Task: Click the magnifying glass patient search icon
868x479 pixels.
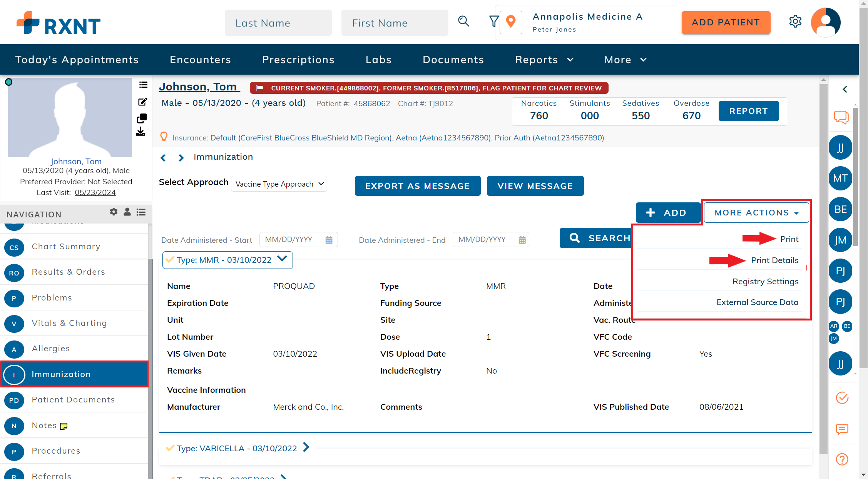Action: [463, 21]
